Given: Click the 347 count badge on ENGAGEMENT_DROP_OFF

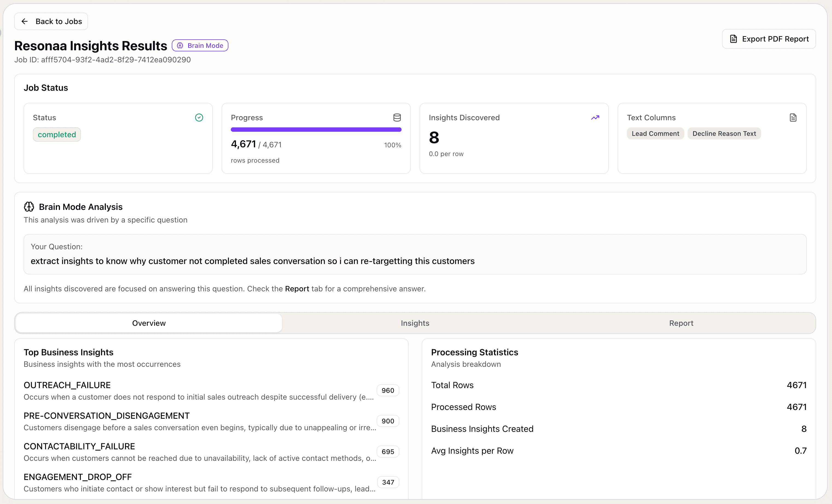Looking at the screenshot, I should tap(388, 482).
